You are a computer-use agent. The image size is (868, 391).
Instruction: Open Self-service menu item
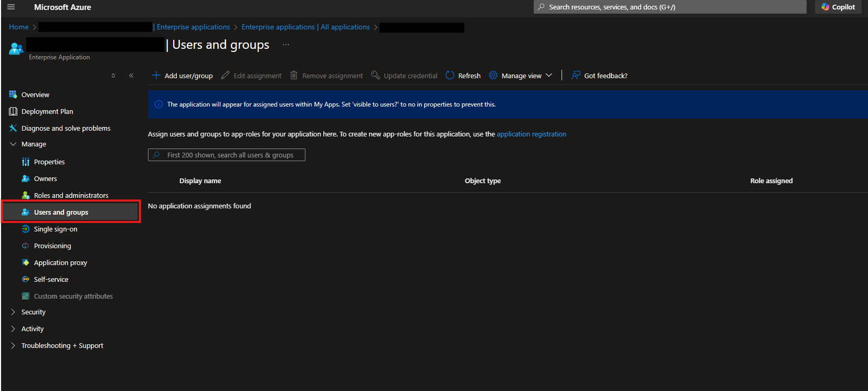51,279
